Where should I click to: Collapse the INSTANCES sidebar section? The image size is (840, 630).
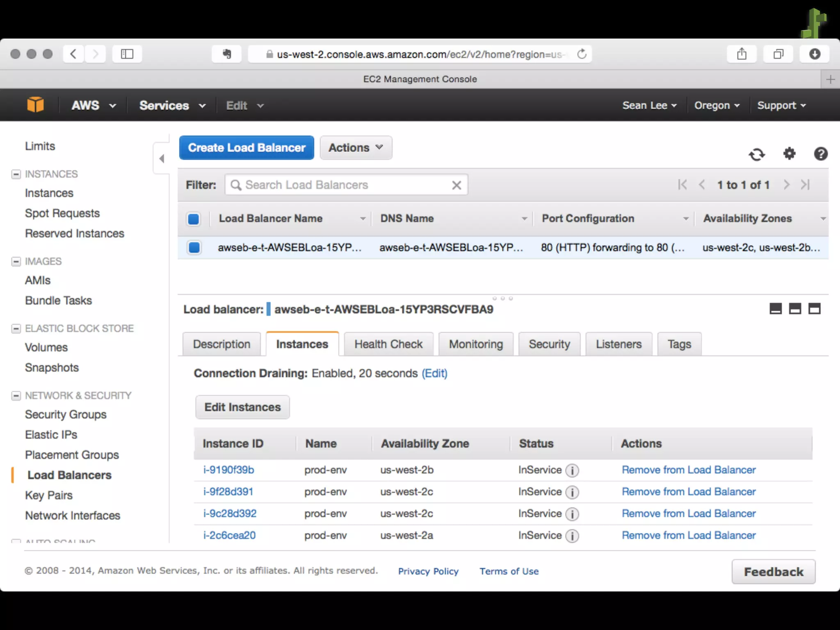(16, 174)
